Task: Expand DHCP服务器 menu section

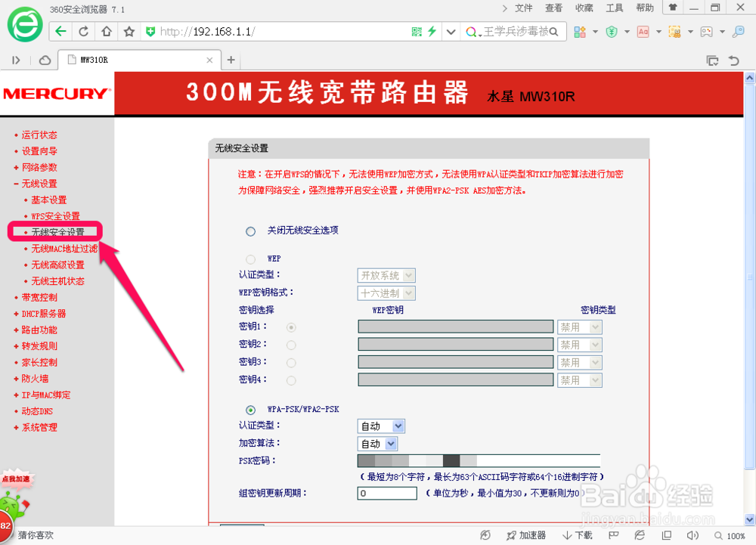Action: click(43, 314)
